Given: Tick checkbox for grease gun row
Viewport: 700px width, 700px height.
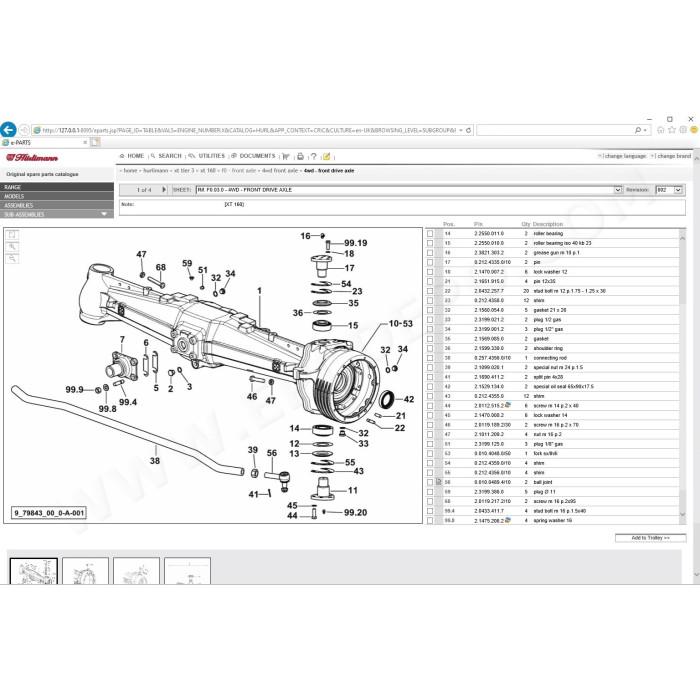Looking at the screenshot, I should click(430, 253).
